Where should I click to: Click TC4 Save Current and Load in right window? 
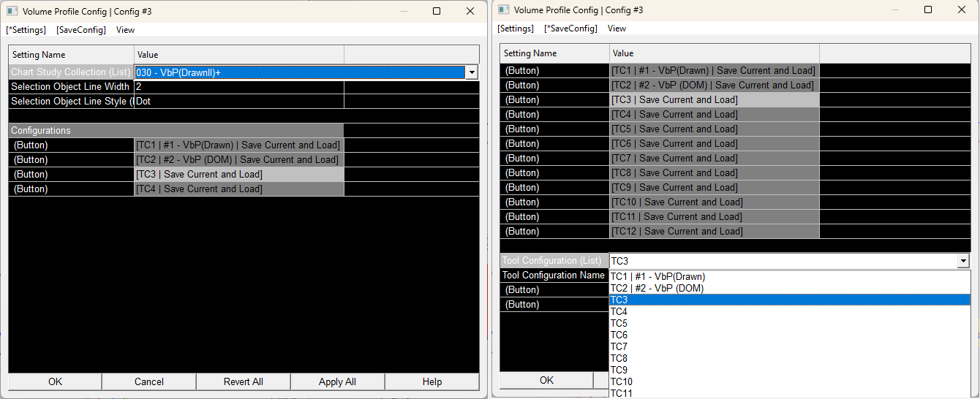715,115
